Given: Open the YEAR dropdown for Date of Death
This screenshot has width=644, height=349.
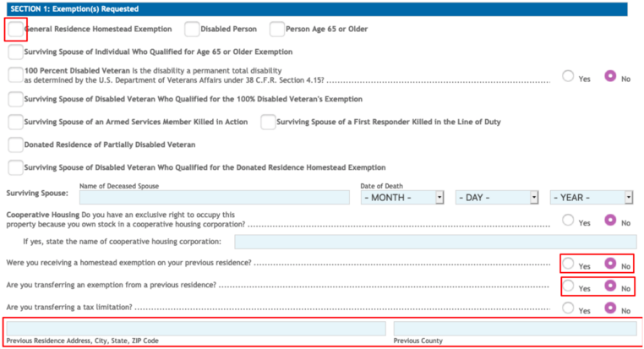Looking at the screenshot, I should (x=592, y=198).
